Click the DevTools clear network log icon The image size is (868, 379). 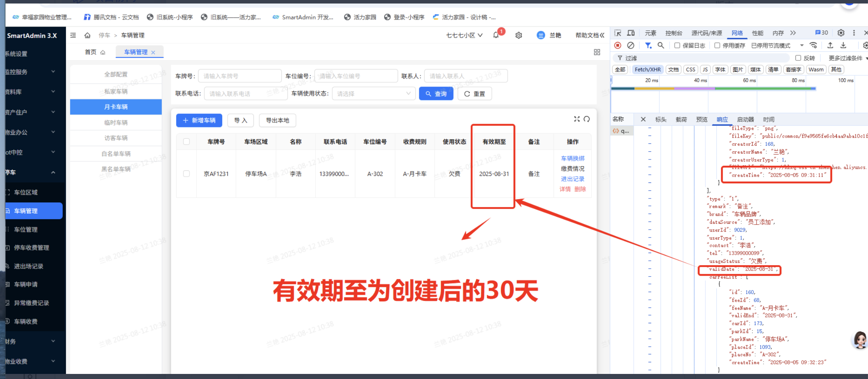tap(631, 46)
